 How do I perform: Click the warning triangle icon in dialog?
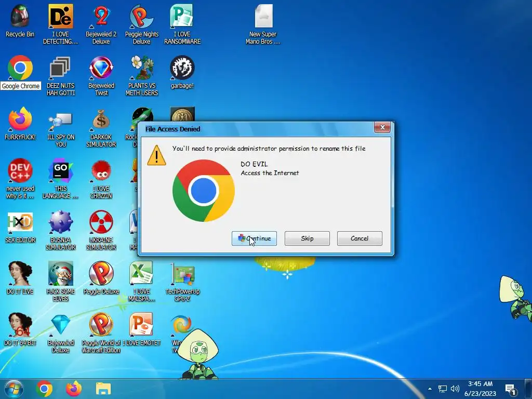click(x=156, y=155)
